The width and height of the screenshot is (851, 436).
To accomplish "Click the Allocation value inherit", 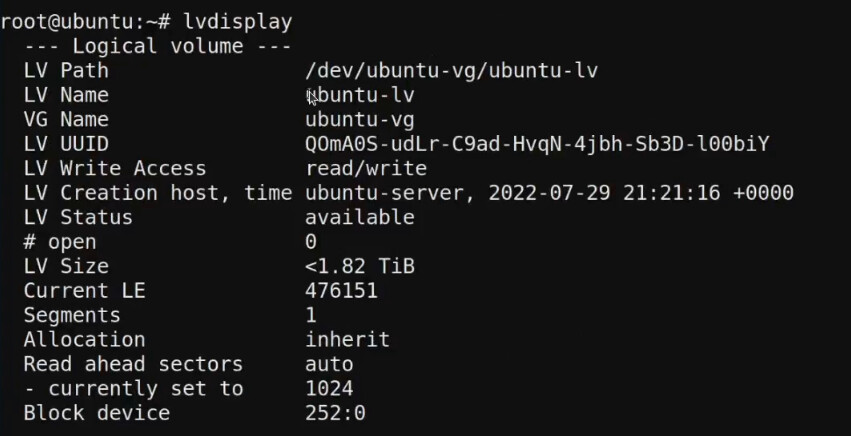I will click(348, 339).
